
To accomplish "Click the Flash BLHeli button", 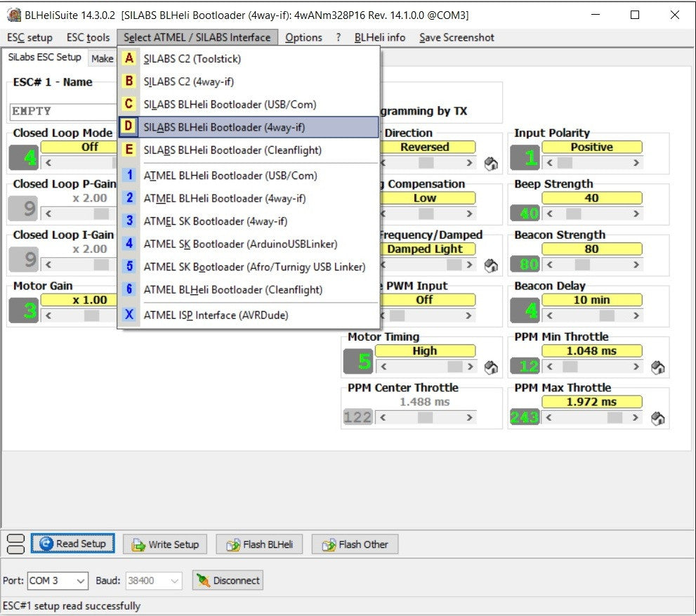I will point(259,544).
